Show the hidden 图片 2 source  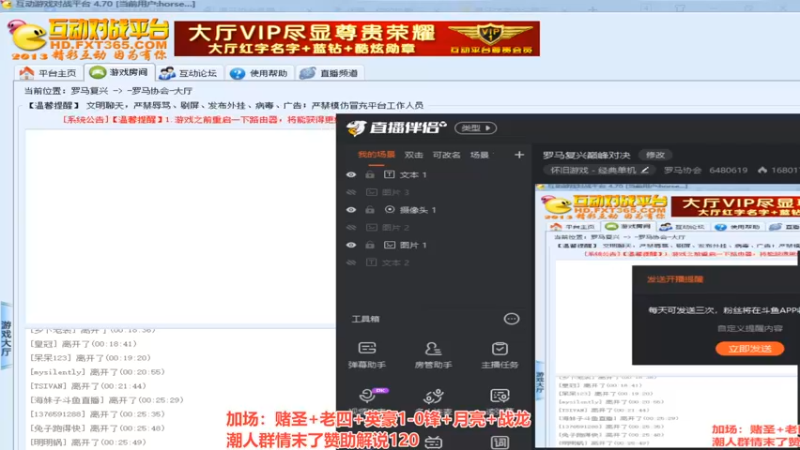point(351,228)
